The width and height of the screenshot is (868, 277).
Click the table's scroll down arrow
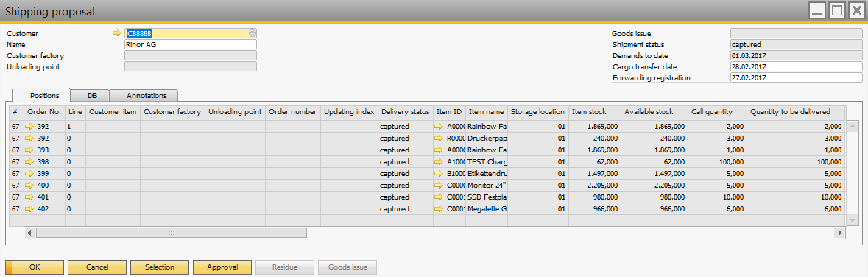click(853, 220)
